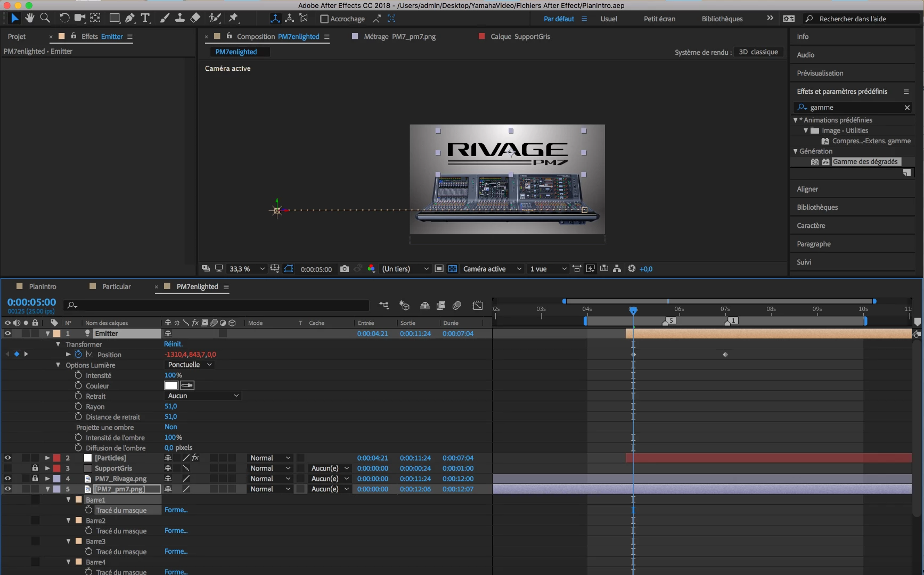Click the reset exposure icon
The height and width of the screenshot is (575, 924).
pos(632,269)
